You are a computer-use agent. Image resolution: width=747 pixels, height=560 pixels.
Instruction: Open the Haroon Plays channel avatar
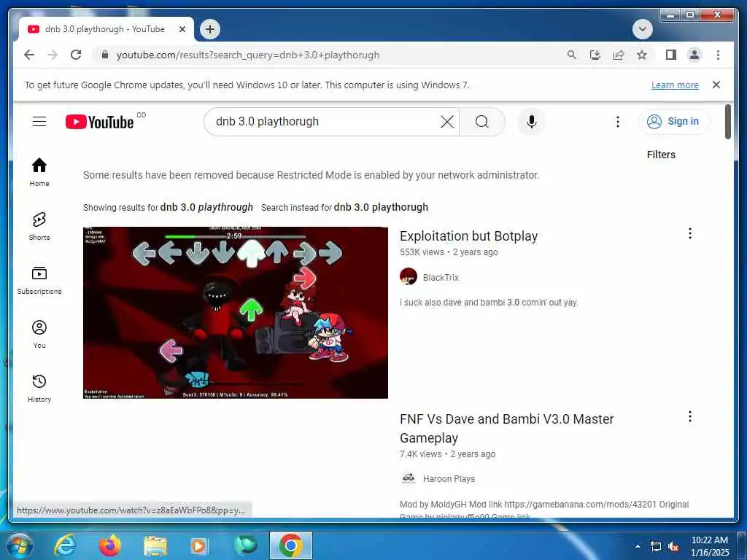409,478
